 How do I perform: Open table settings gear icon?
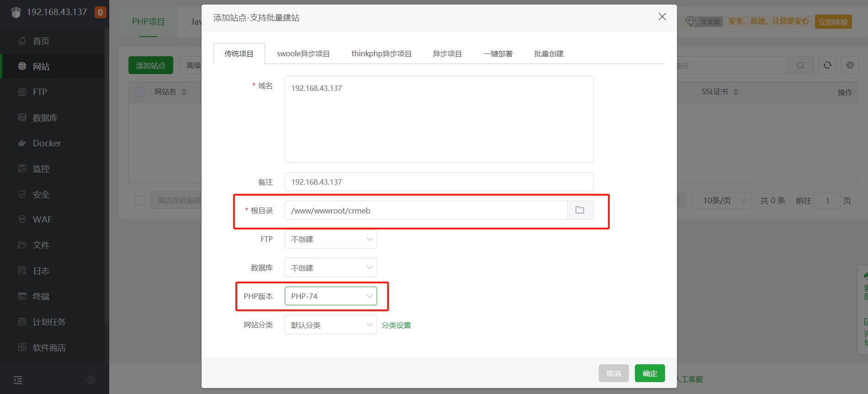coord(850,65)
